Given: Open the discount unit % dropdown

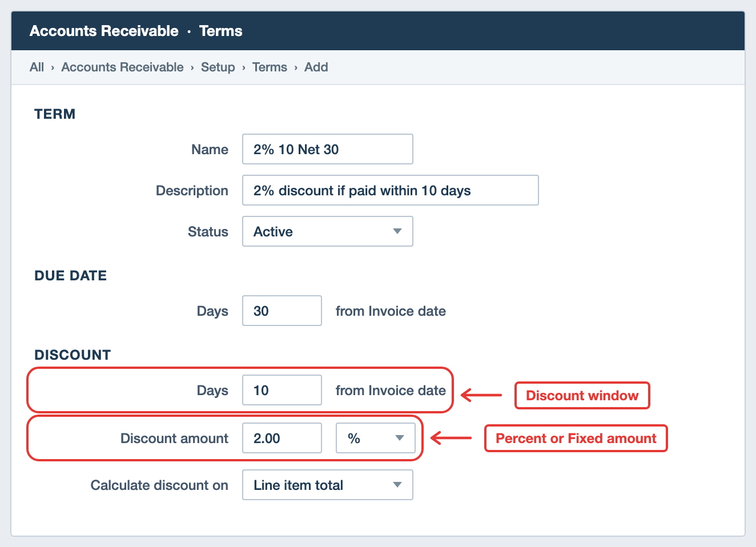Looking at the screenshot, I should [x=376, y=438].
